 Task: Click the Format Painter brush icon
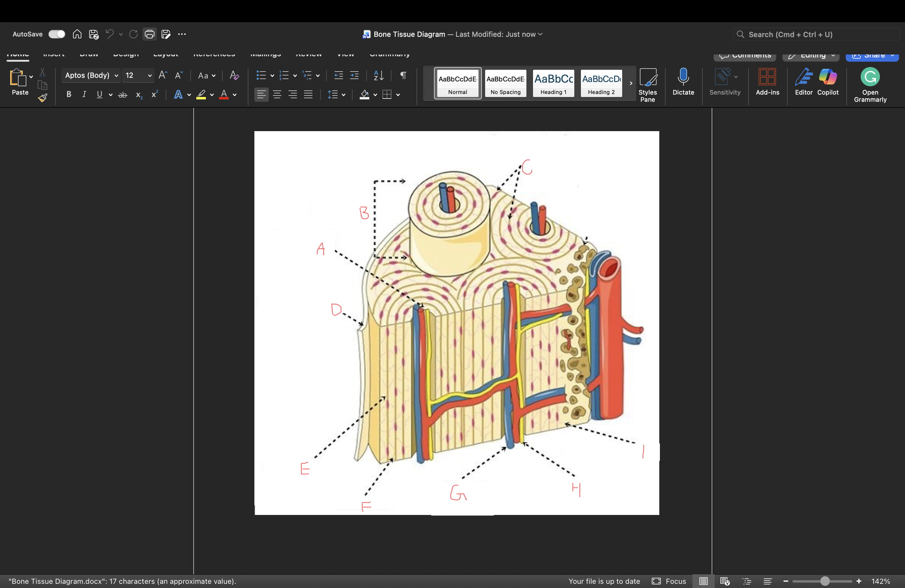click(x=42, y=98)
